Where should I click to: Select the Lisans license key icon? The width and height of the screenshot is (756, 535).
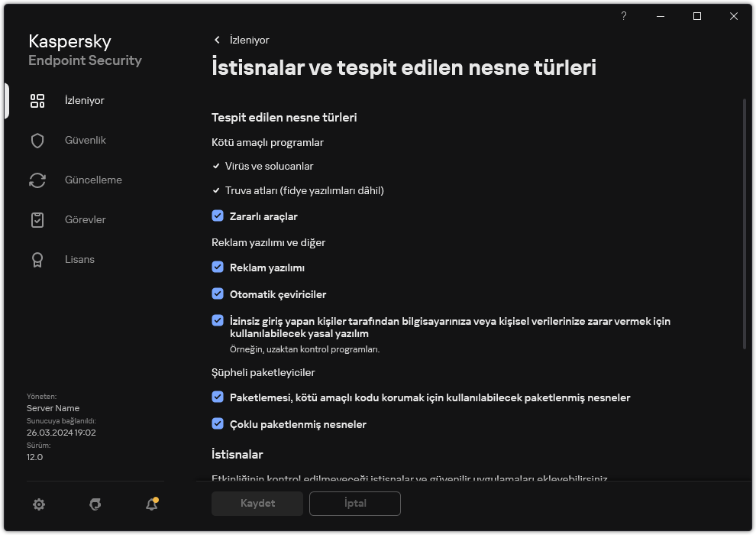pos(37,259)
